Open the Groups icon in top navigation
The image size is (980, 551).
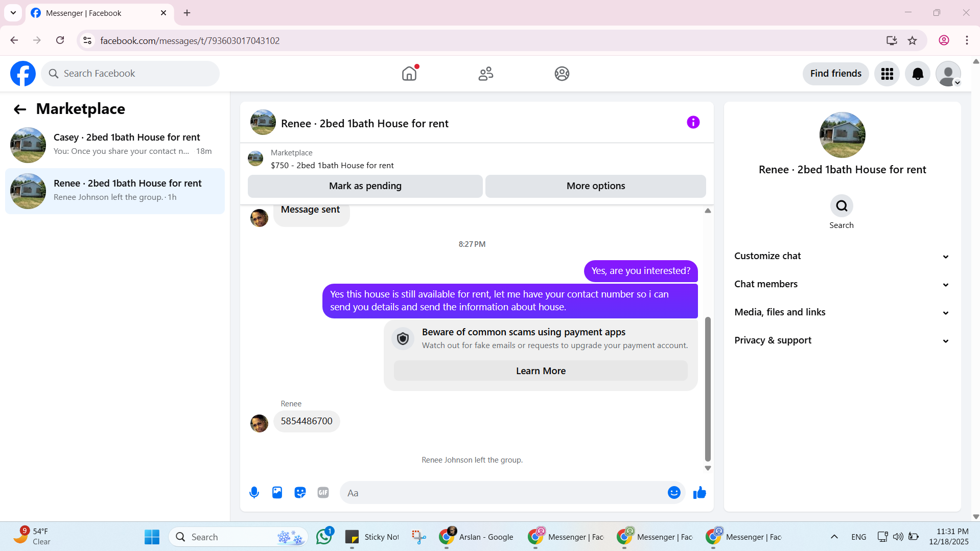pos(562,74)
